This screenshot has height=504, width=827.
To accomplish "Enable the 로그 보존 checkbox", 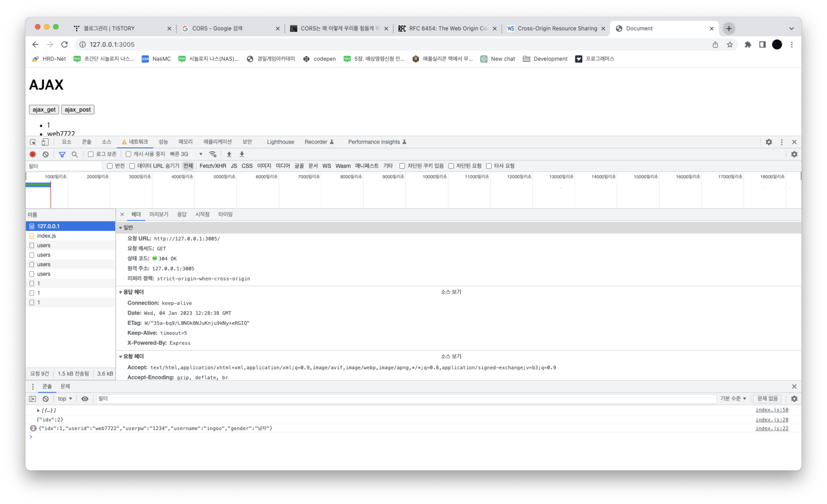I will 91,154.
